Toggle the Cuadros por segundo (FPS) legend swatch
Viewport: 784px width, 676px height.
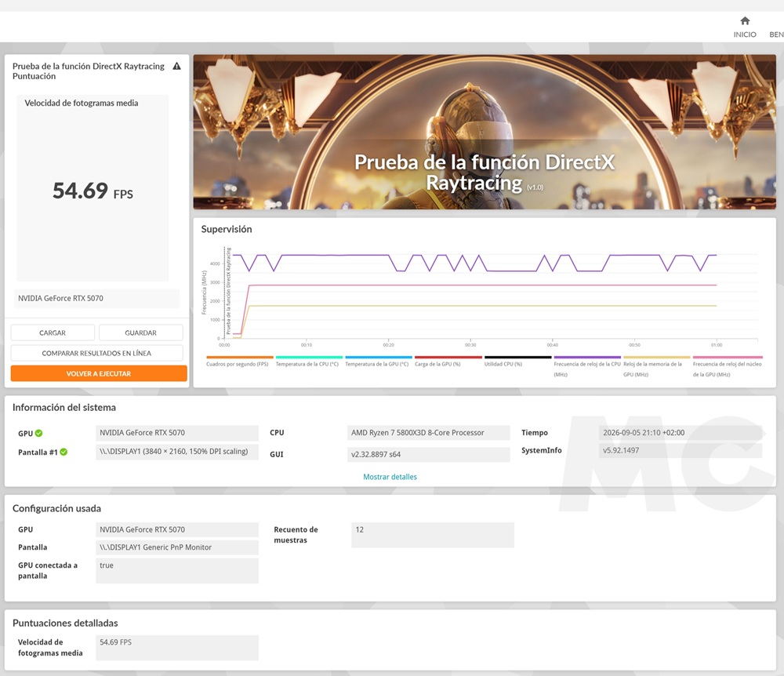point(240,358)
